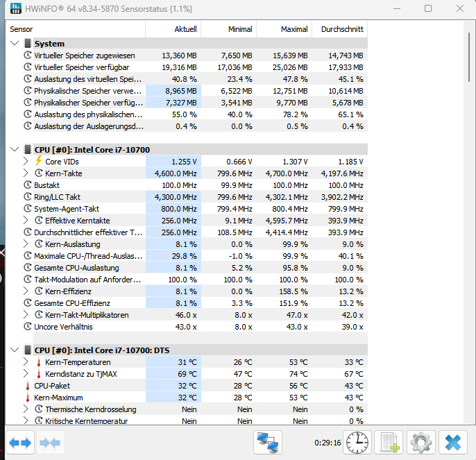
Task: Open sensor settings gear button
Action: click(x=420, y=443)
